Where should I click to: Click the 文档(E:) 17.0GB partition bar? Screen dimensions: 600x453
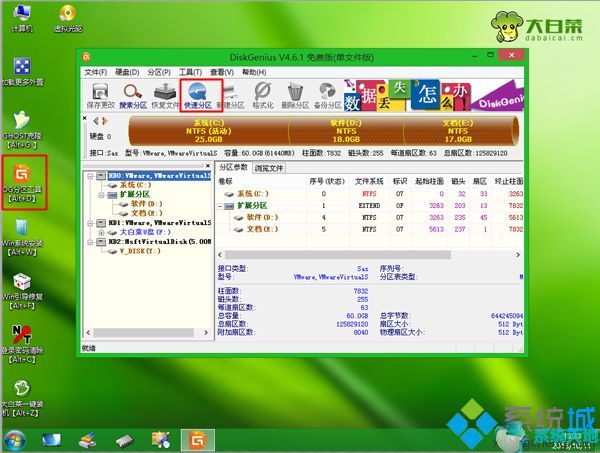pyautogui.click(x=458, y=131)
